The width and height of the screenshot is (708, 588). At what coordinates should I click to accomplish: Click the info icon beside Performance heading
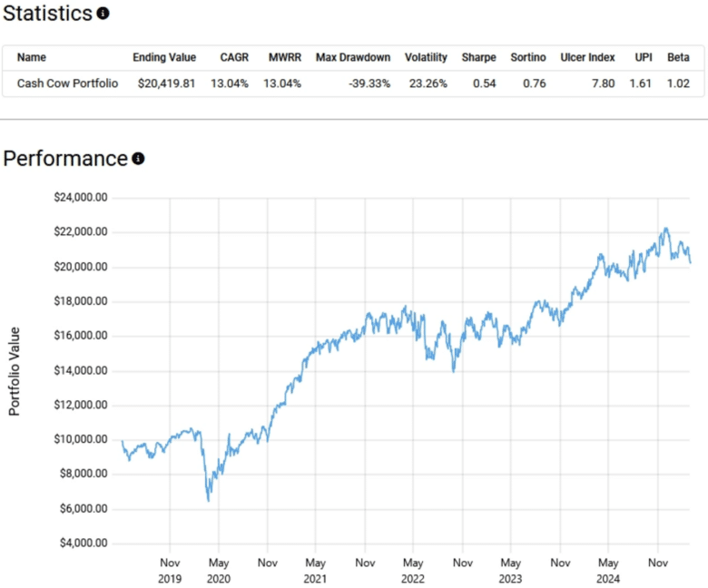coord(138,159)
